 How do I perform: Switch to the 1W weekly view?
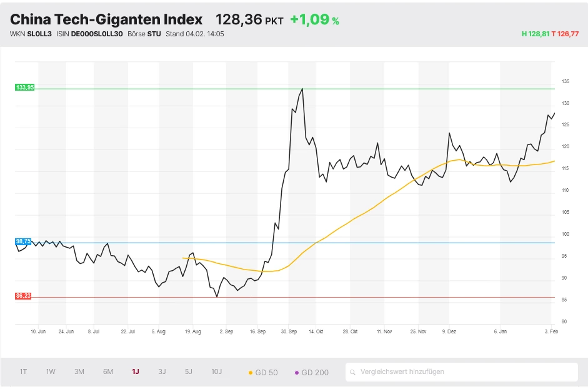(x=51, y=371)
